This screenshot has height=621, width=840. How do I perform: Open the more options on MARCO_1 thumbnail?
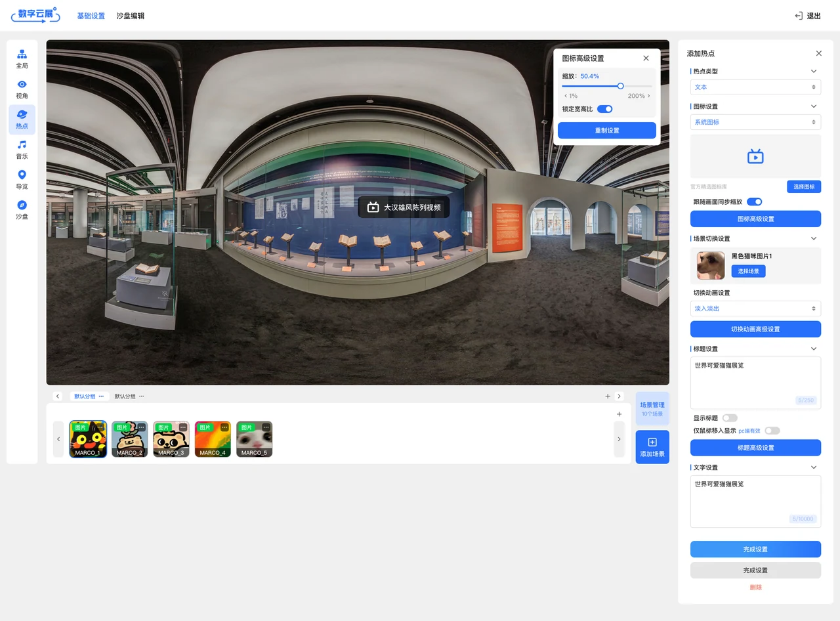pyautogui.click(x=100, y=427)
